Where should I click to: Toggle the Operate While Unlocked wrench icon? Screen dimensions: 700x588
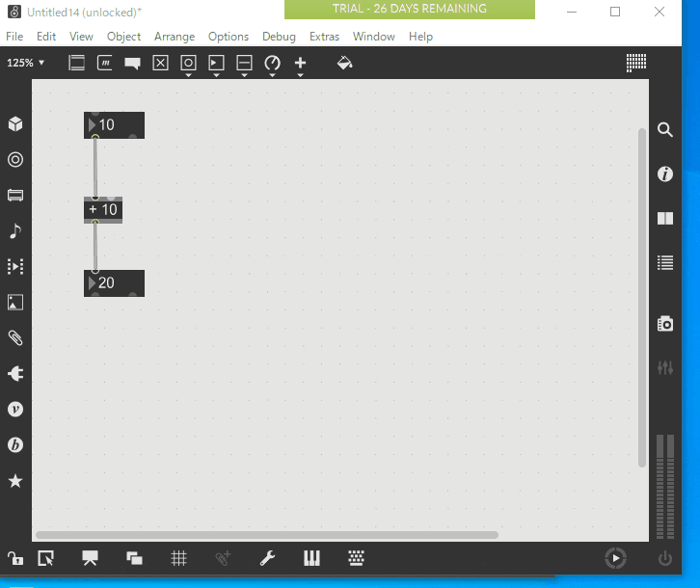pos(267,558)
